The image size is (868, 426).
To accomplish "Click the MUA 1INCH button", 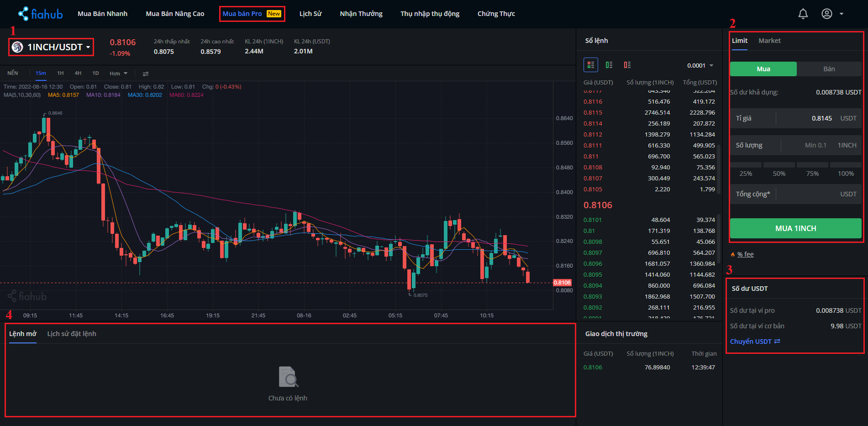I will (796, 228).
